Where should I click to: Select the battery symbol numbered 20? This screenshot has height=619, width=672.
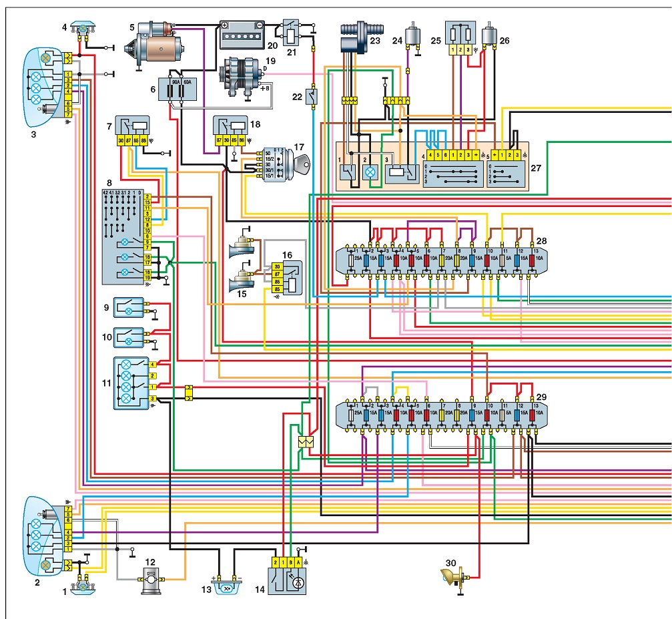pyautogui.click(x=242, y=35)
